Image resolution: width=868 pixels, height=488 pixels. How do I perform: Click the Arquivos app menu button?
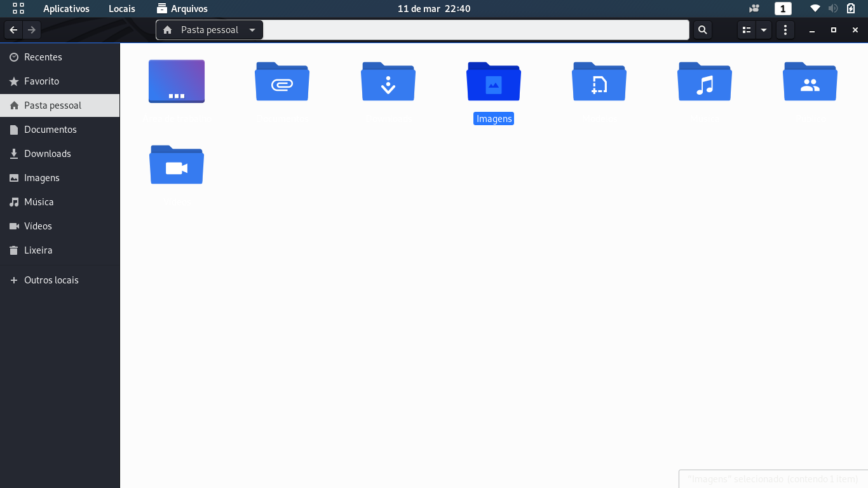pos(182,9)
